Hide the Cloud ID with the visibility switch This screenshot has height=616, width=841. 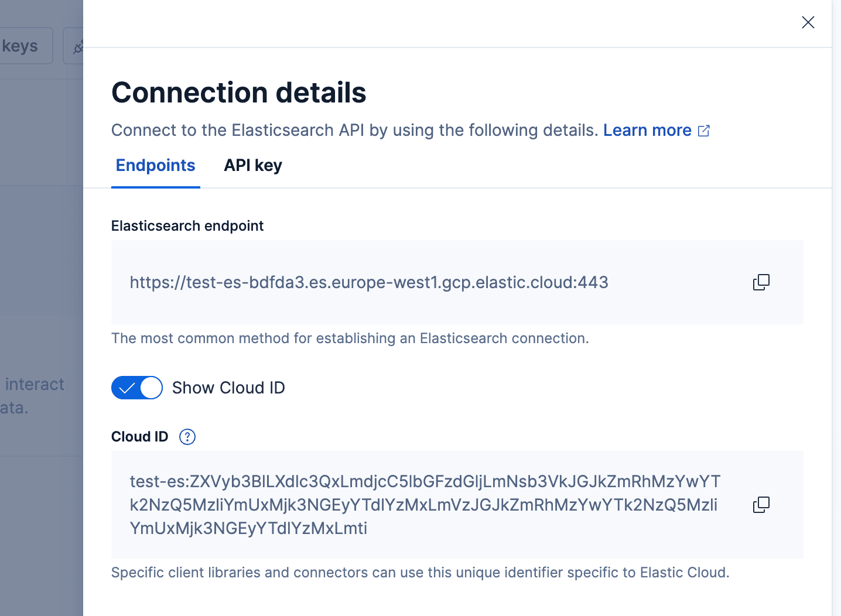click(136, 388)
